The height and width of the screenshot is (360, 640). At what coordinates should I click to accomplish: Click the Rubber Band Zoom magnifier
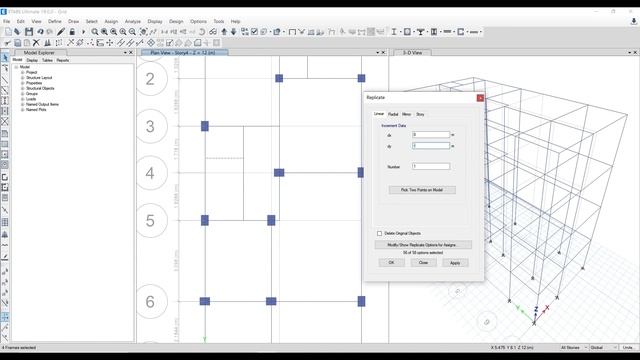(95, 32)
